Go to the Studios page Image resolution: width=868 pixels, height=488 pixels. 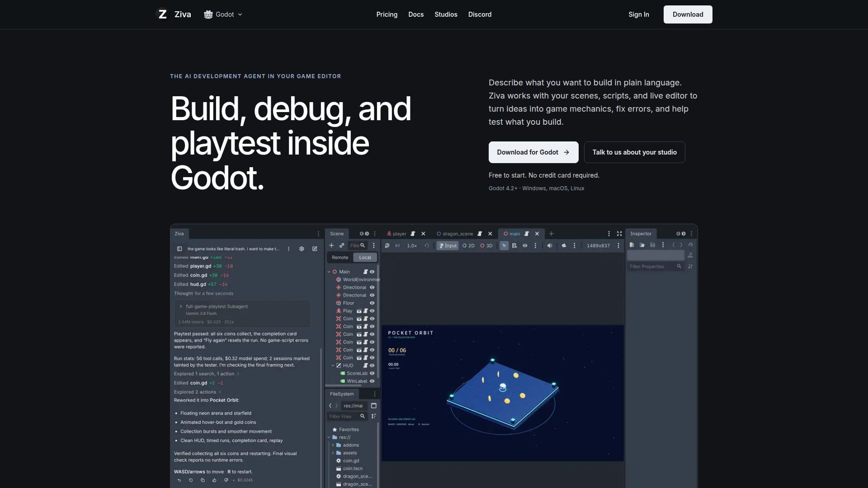point(446,14)
